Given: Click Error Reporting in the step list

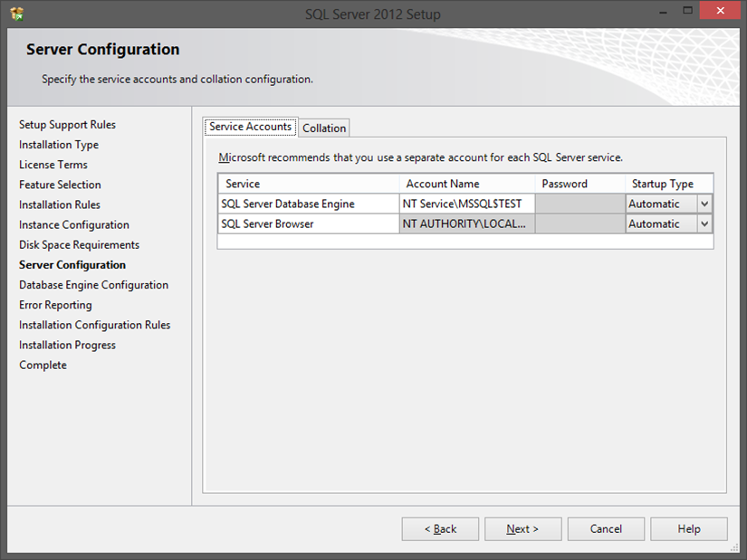Looking at the screenshot, I should pos(55,305).
